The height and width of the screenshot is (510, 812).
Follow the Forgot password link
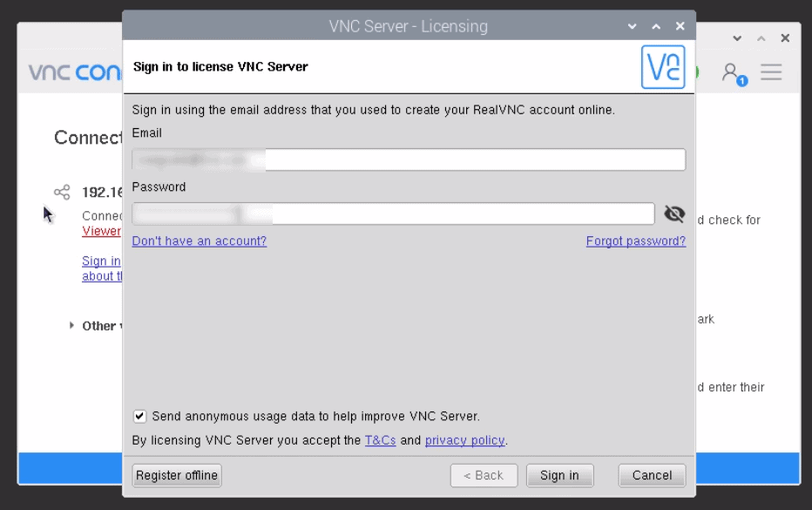click(x=636, y=241)
